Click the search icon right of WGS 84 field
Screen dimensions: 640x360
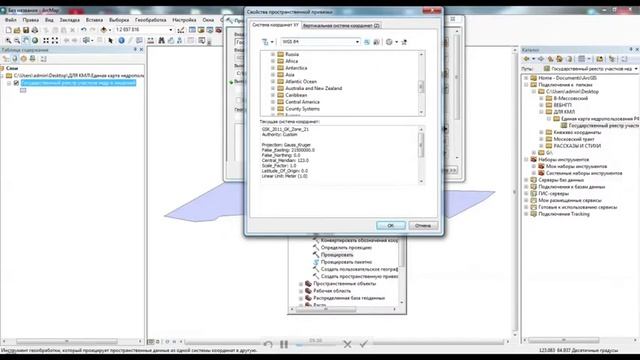[367, 42]
